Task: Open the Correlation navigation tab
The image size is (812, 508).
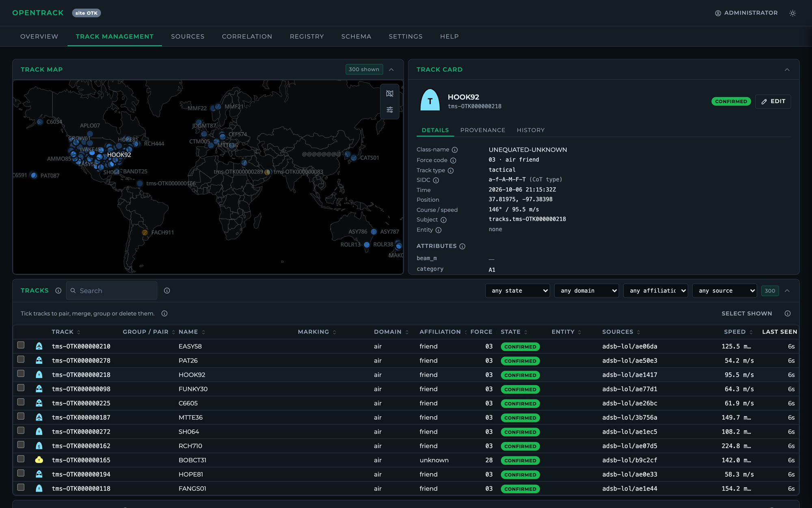Action: pos(247,37)
